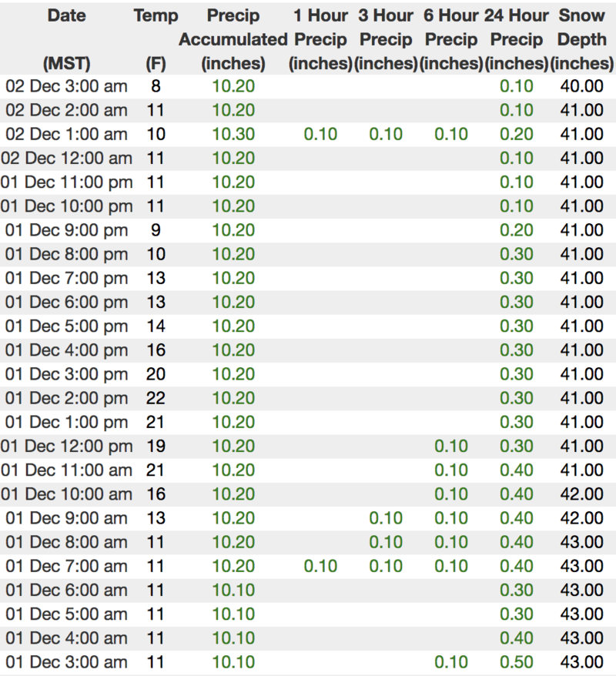Click the 10.30 accumulated precip value
616x676 pixels.
[x=233, y=134]
